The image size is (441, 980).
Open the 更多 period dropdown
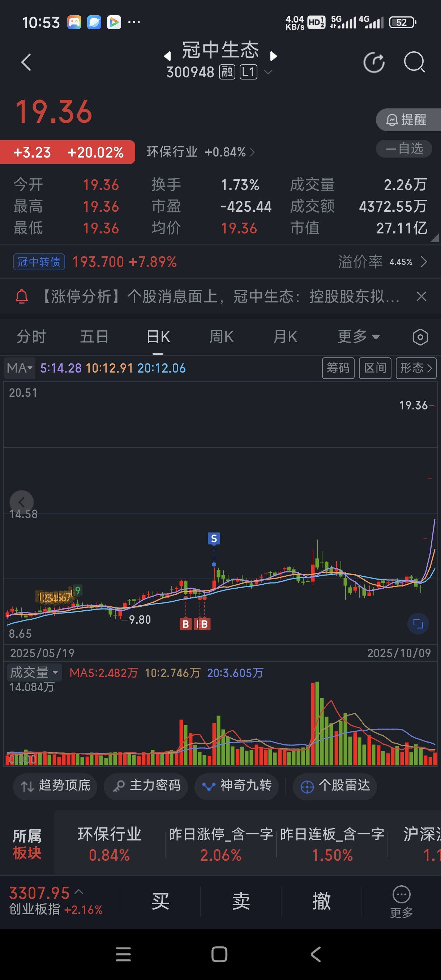359,337
